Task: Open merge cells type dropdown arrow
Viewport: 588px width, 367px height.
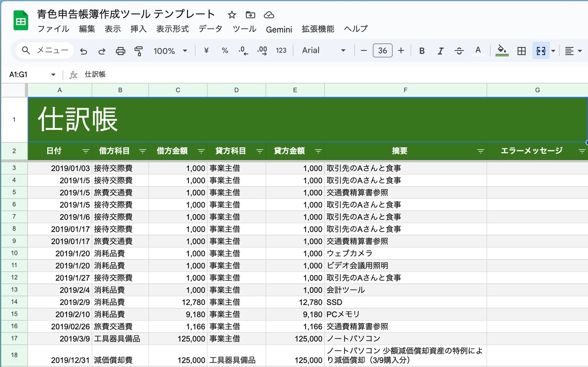Action: coord(553,51)
